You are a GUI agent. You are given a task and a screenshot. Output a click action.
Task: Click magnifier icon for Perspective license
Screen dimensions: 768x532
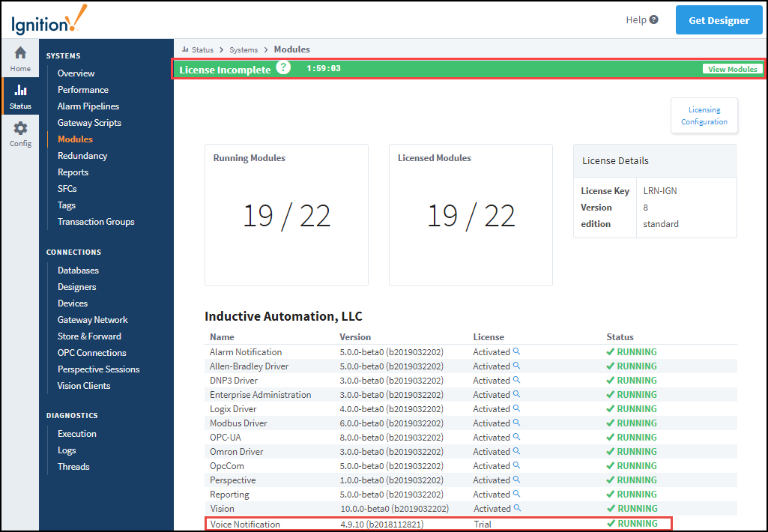[516, 479]
